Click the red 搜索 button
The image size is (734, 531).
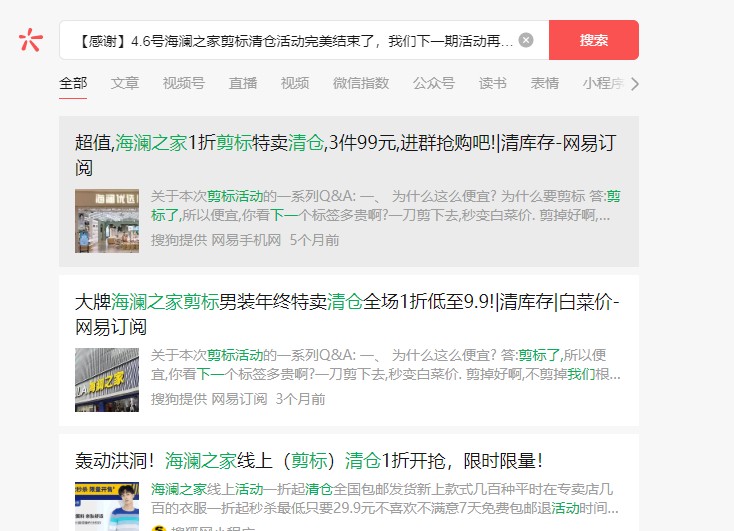[594, 40]
